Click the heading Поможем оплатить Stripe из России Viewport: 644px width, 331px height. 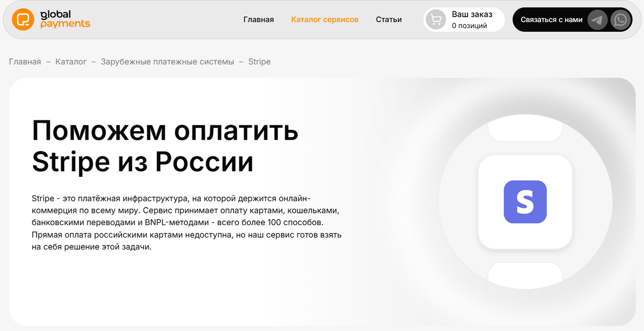pos(165,146)
